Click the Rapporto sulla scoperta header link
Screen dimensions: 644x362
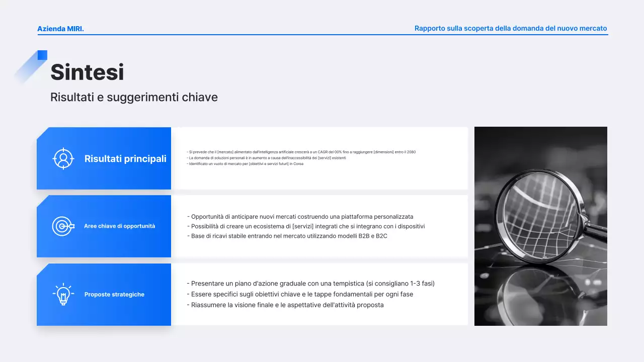click(x=510, y=28)
